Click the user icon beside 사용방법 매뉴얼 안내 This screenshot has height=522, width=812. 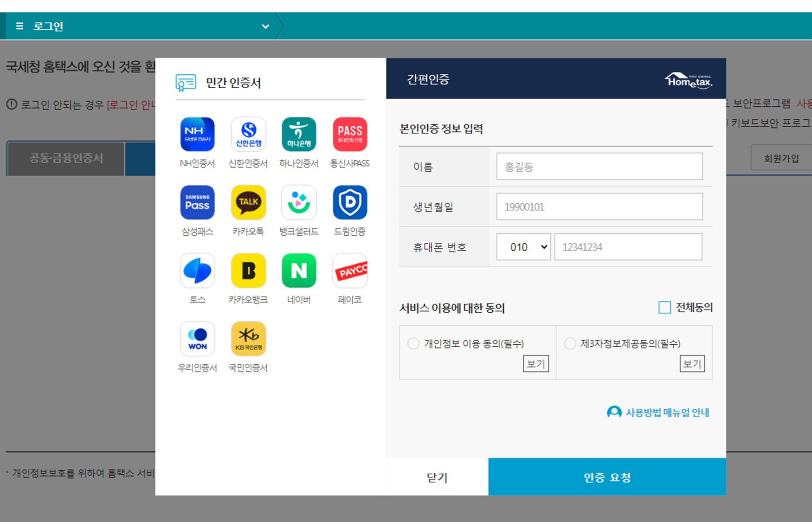tap(614, 412)
